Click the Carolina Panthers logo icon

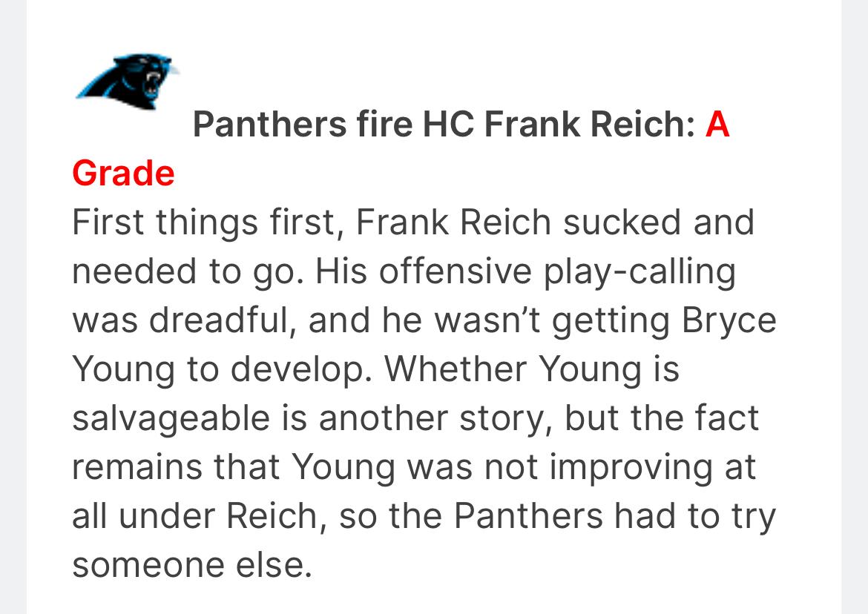128,82
